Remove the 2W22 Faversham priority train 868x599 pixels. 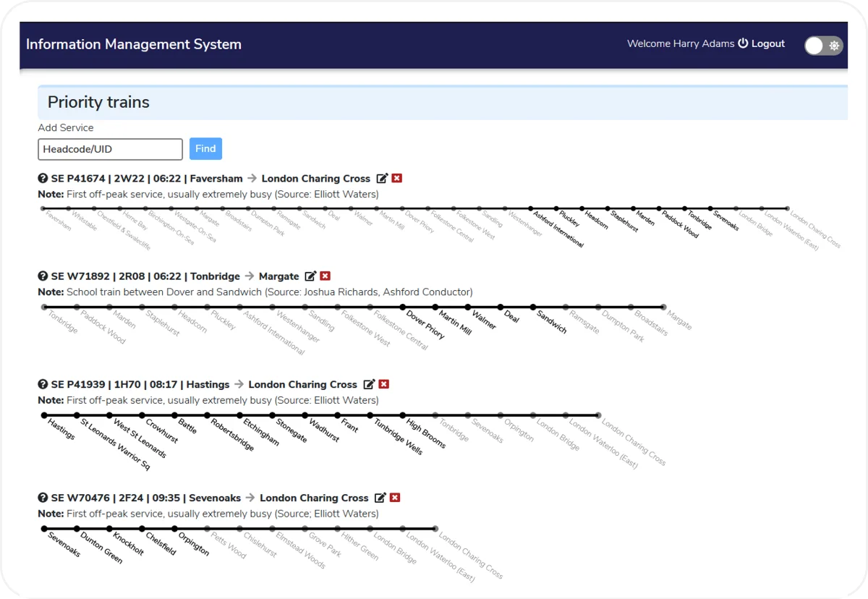point(397,179)
